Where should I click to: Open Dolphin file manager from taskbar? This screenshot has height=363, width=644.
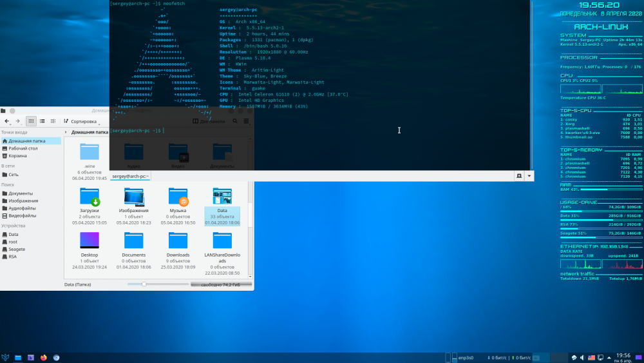point(18,358)
